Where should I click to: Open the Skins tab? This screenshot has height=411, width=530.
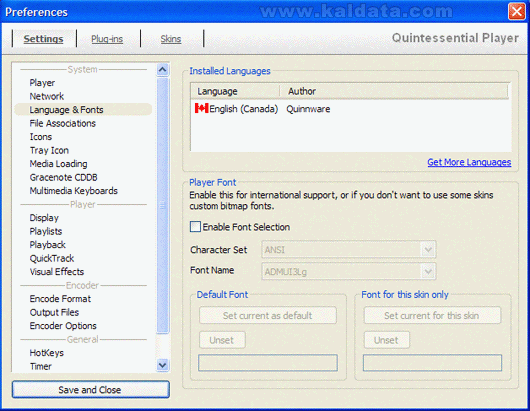(171, 39)
